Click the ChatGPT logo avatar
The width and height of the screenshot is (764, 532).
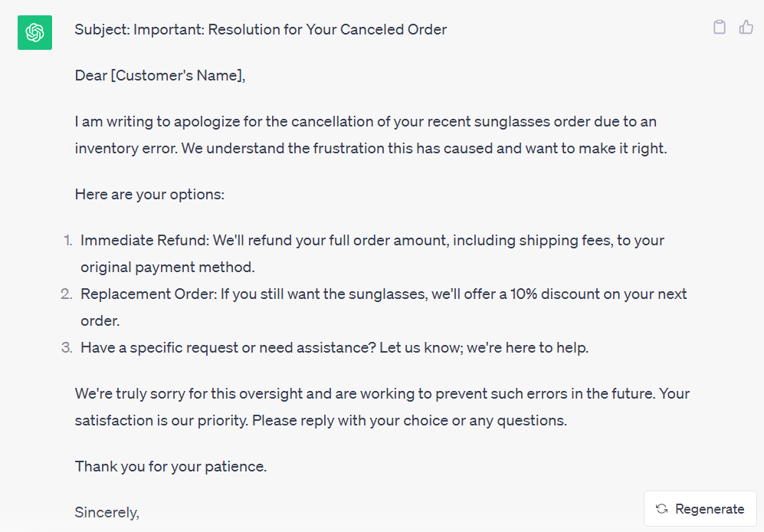click(x=34, y=33)
